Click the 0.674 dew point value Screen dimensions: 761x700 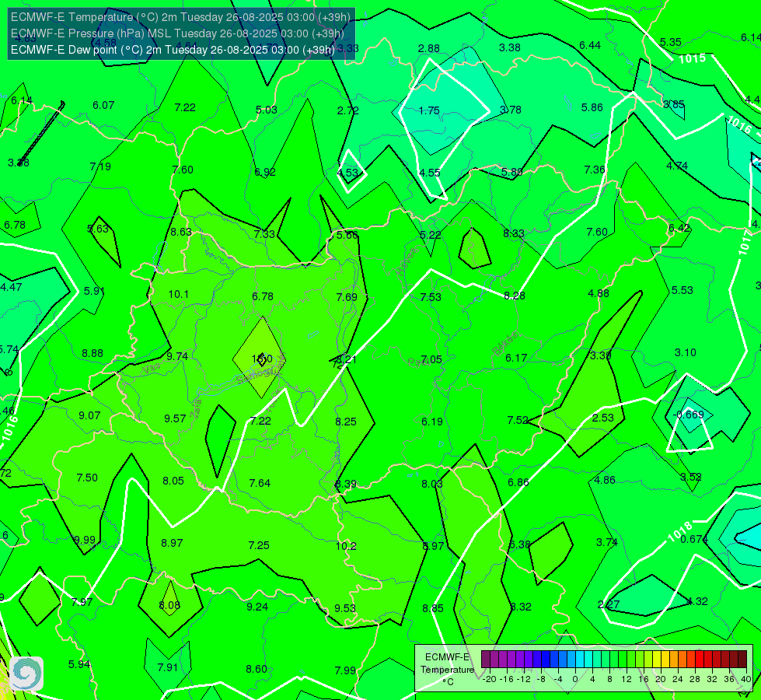tap(694, 539)
